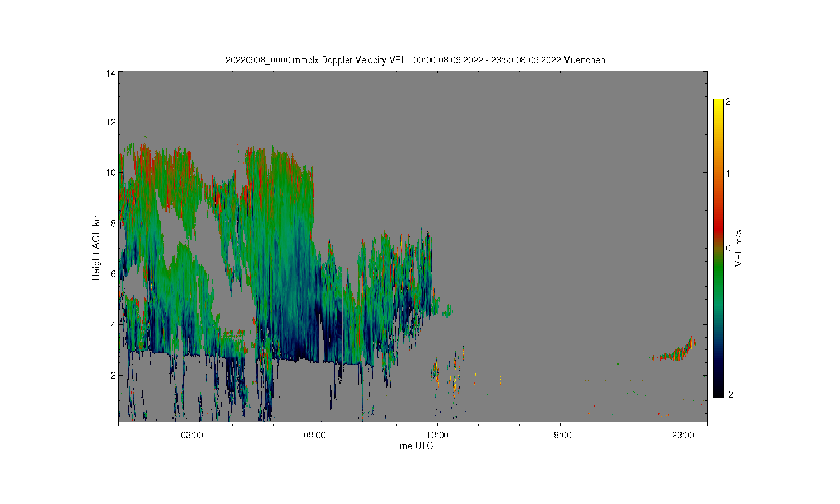
Task: Click the y-axis height tick label 2
Action: [x=113, y=375]
